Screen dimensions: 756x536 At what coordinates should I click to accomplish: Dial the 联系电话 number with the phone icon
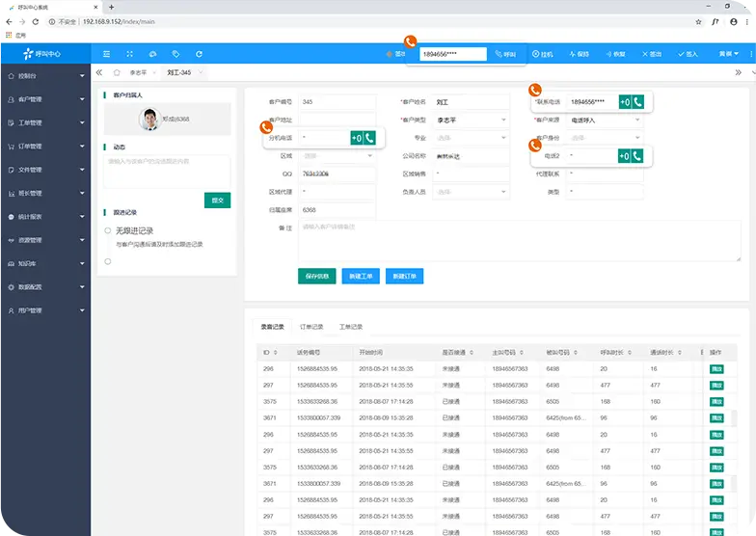[638, 102]
